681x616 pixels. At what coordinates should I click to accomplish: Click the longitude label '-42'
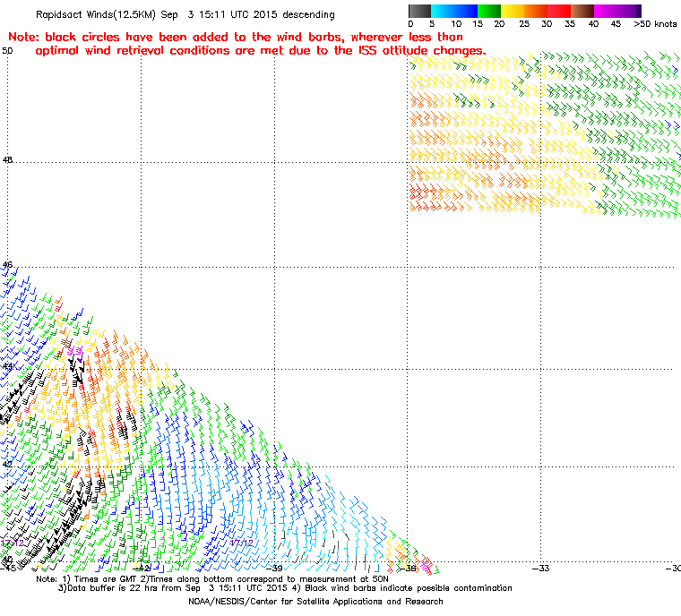[x=141, y=568]
